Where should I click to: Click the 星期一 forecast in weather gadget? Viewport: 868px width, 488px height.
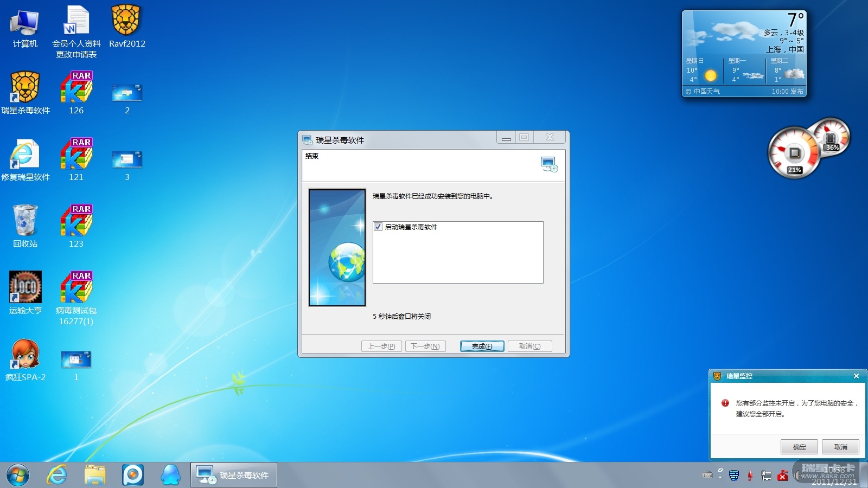[x=745, y=70]
